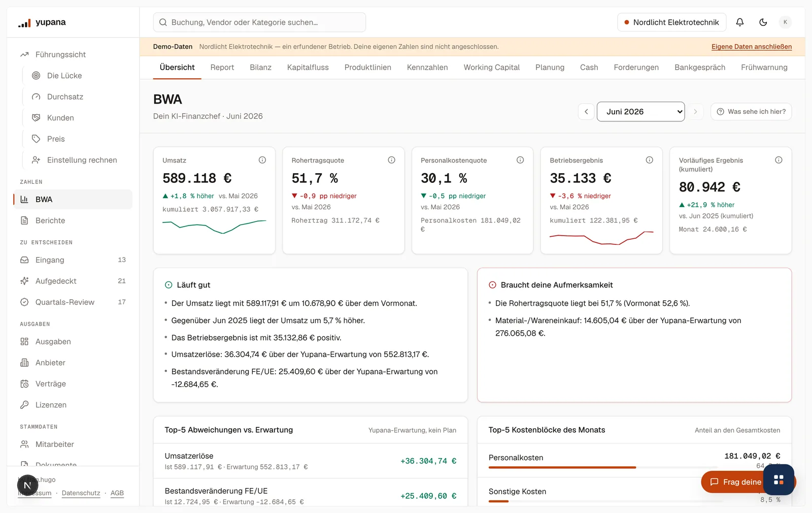This screenshot has height=513, width=812.
Task: Show info for Personalkostenquote card
Action: pos(520,160)
